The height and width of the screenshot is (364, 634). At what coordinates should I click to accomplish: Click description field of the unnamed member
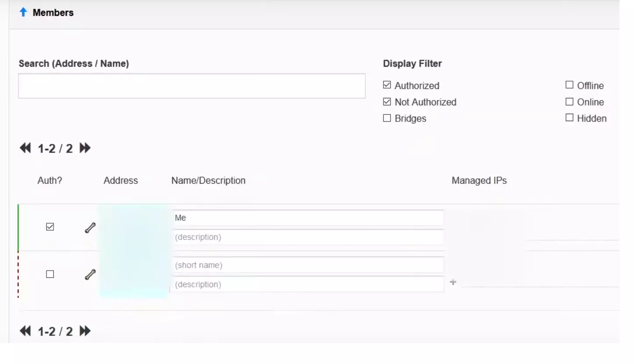coord(308,285)
